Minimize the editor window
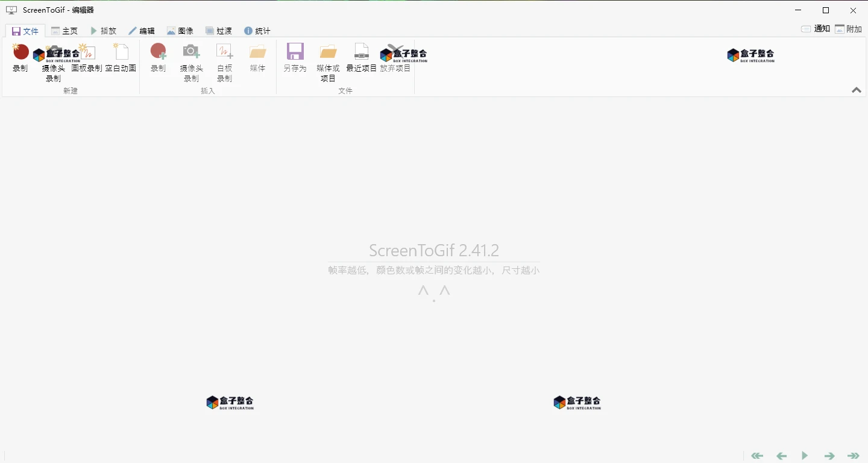Image resolution: width=868 pixels, height=463 pixels. (x=798, y=10)
